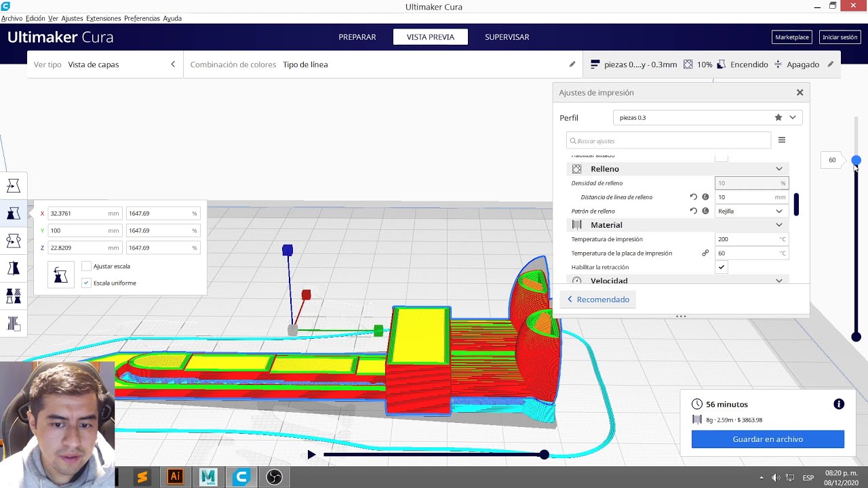Click the reset scale button
Image resolution: width=868 pixels, height=488 pixels.
point(60,274)
